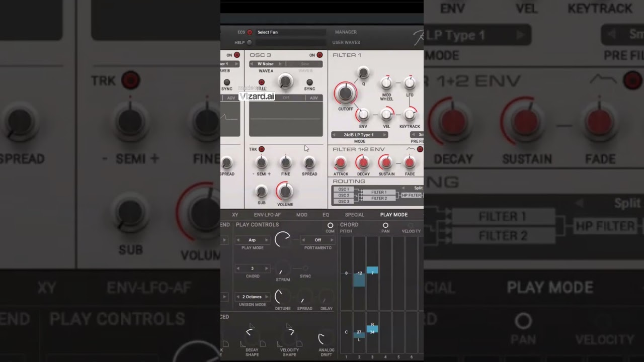Click the Select Fun preset field

(291, 32)
